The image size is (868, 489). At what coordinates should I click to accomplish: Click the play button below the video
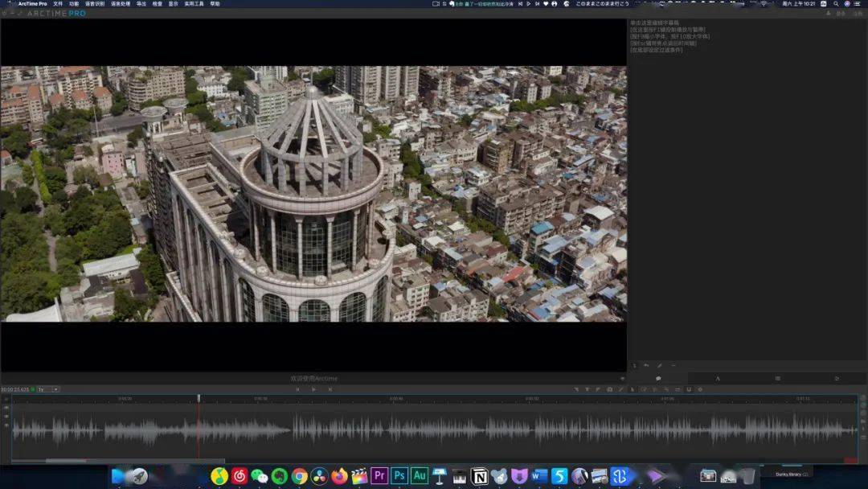pos(314,389)
